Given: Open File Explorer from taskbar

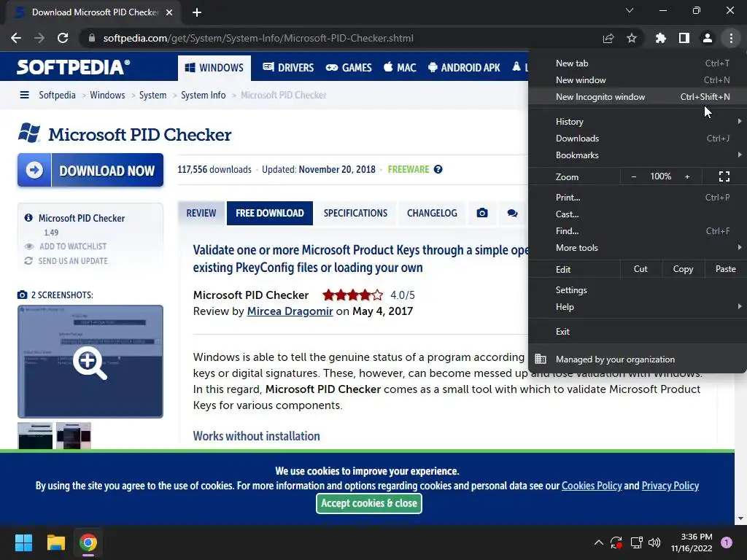Looking at the screenshot, I should click(x=55, y=542).
